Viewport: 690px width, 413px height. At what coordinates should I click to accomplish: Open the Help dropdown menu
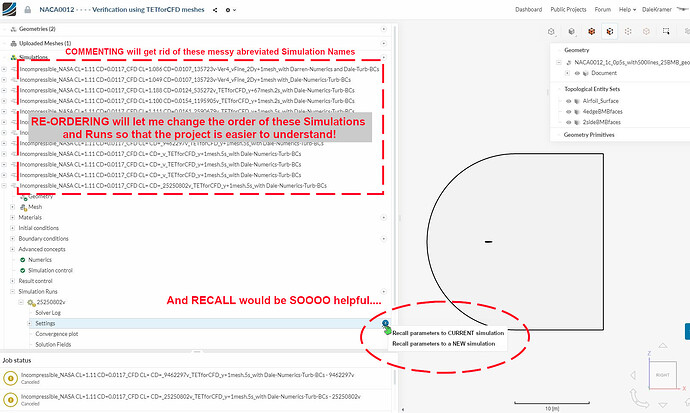627,9
